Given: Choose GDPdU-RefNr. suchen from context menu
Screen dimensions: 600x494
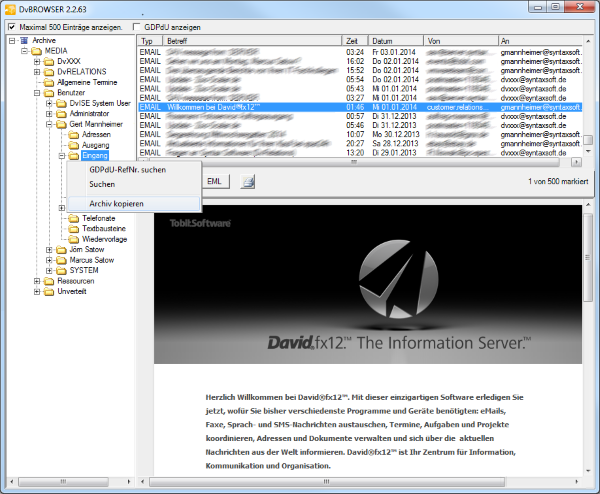Looking at the screenshot, I should pyautogui.click(x=134, y=170).
